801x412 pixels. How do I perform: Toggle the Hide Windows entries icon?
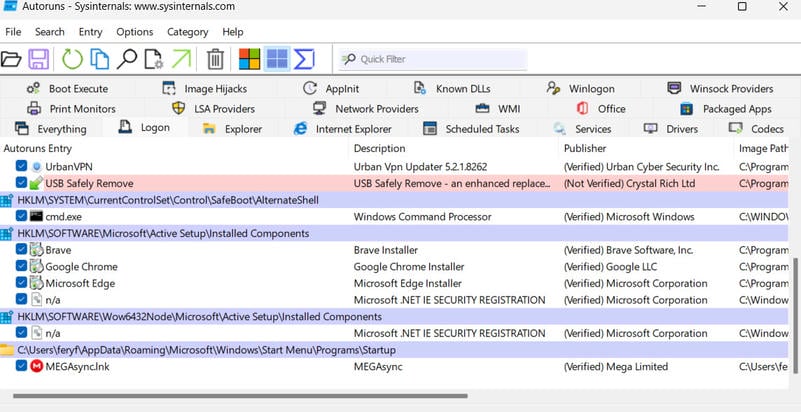(277, 59)
